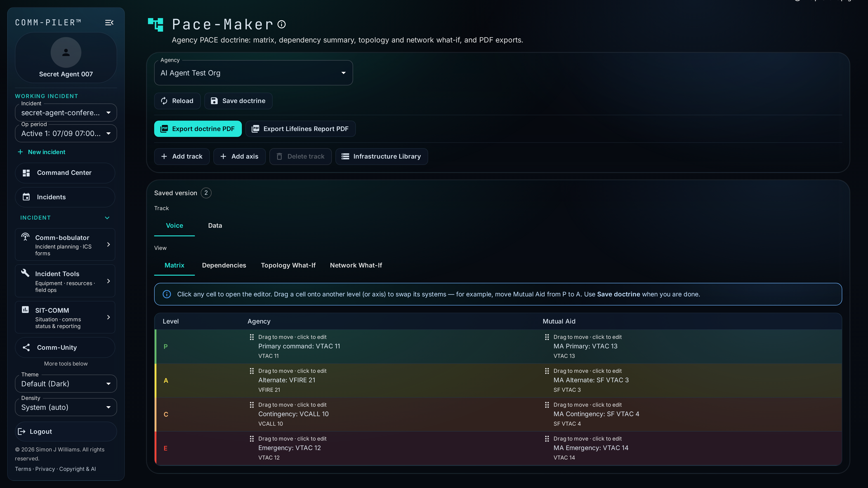
Task: Click the PDF icon in Export doctrine PDF
Action: coord(164,129)
